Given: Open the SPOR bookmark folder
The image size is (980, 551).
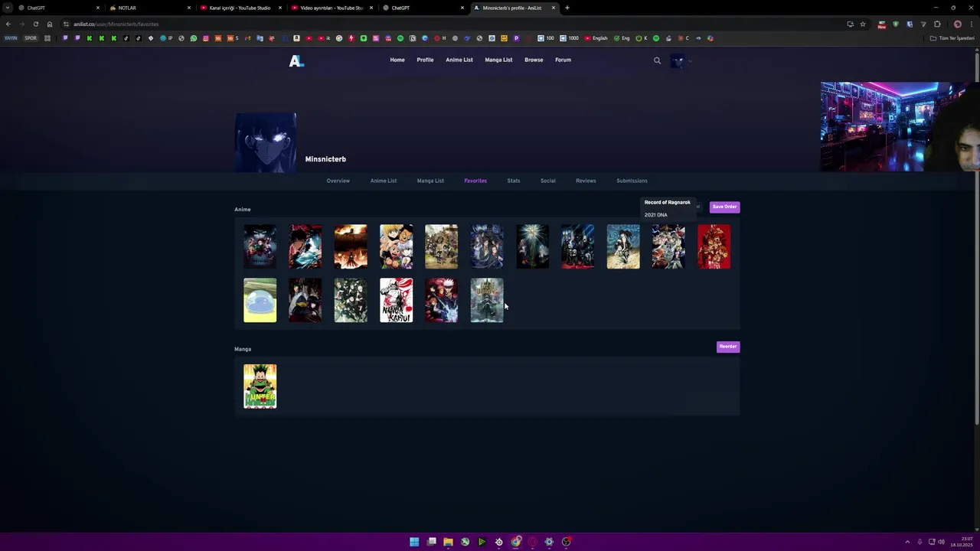Looking at the screenshot, I should pyautogui.click(x=31, y=38).
